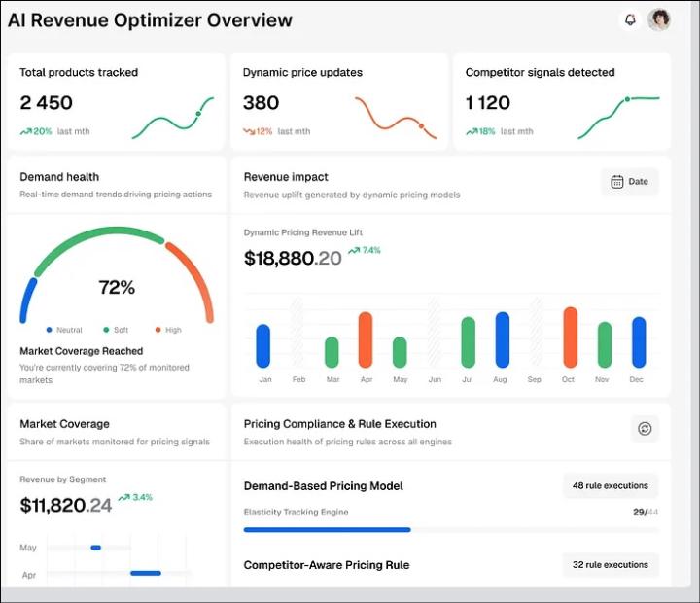Toggle the High legend item
The image size is (700, 603).
tap(167, 330)
